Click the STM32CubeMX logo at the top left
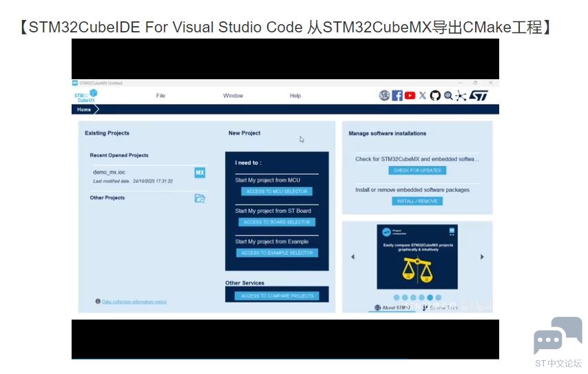The image size is (588, 374). pyautogui.click(x=86, y=96)
